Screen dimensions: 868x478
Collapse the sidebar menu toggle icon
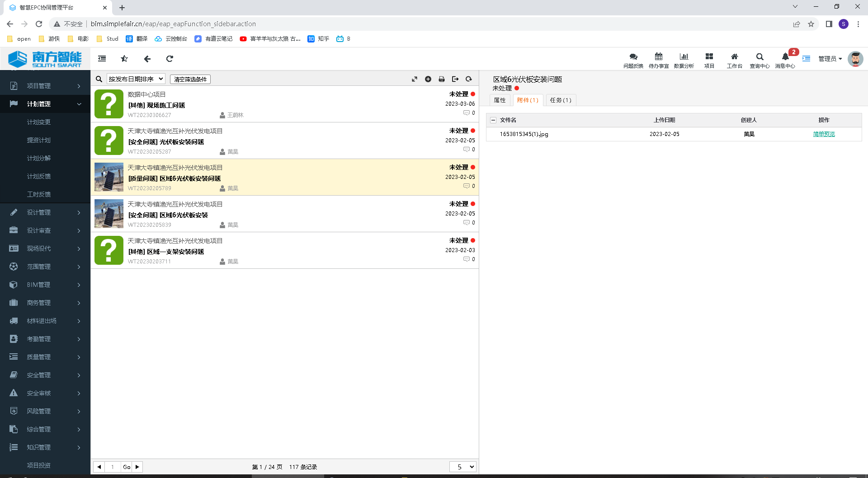click(102, 59)
